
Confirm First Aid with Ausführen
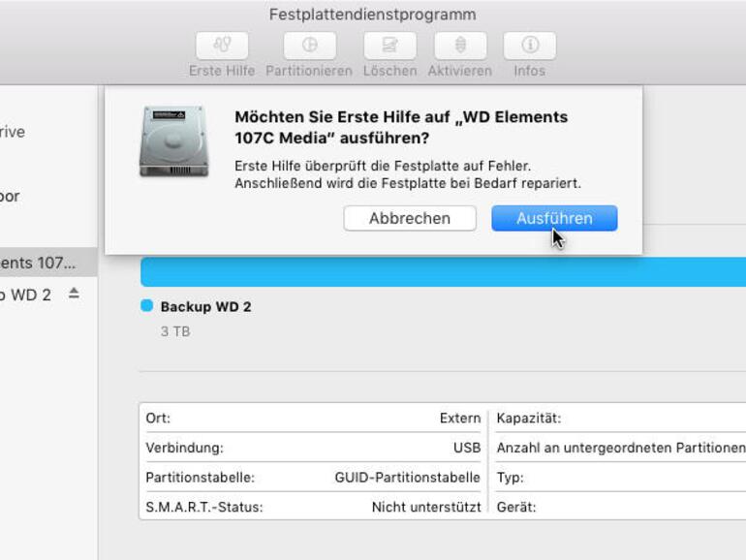(554, 218)
